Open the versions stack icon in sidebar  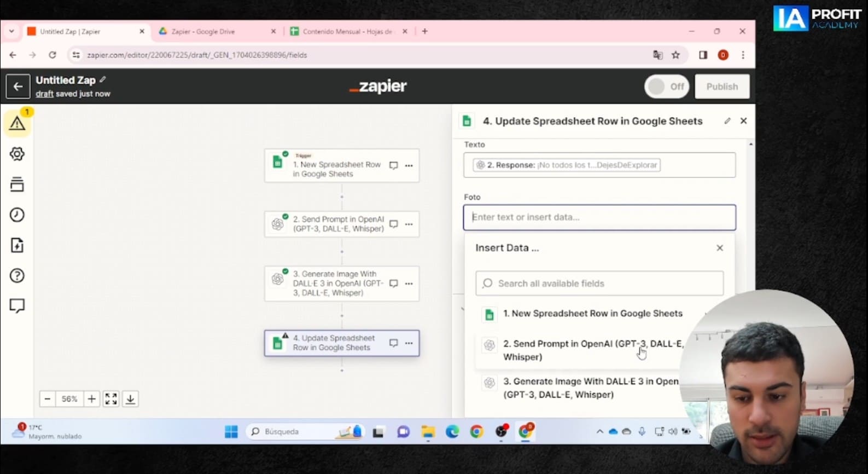[17, 184]
